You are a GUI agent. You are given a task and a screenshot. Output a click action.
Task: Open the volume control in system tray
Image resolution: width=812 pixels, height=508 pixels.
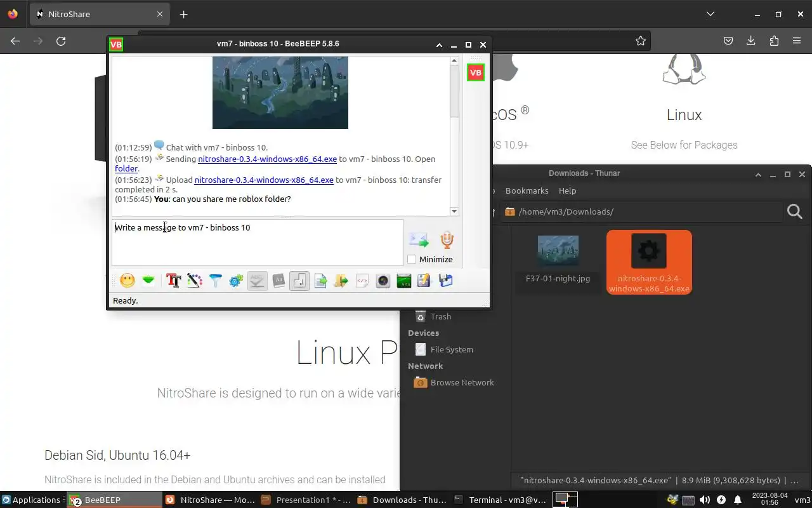click(704, 500)
